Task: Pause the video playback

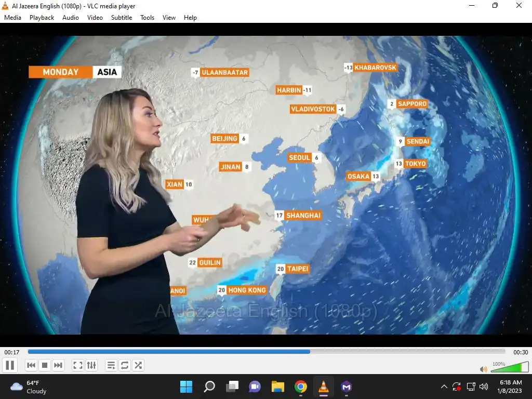Action: 10,365
